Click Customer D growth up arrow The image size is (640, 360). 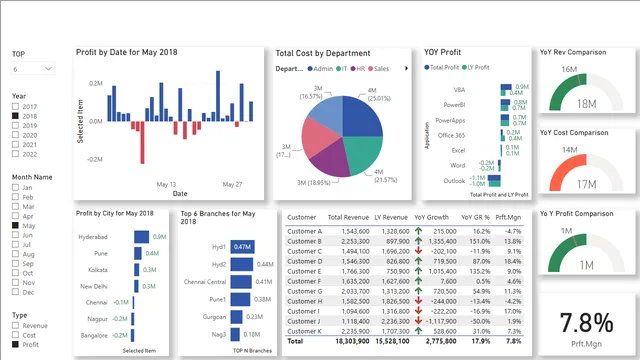point(418,261)
